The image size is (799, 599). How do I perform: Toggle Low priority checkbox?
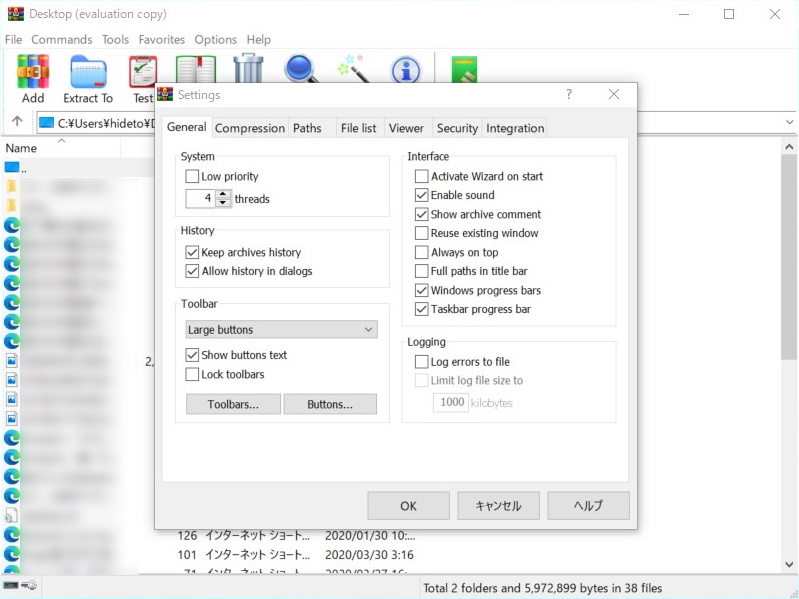pos(192,176)
